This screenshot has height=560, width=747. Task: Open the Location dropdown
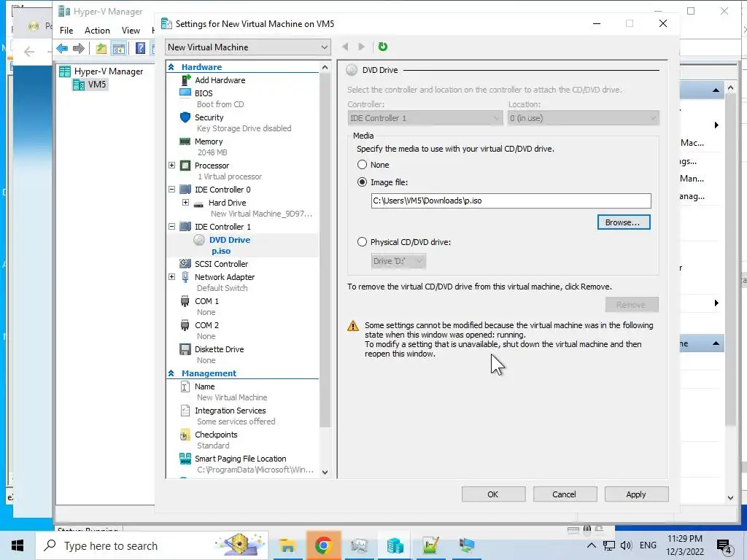(583, 118)
